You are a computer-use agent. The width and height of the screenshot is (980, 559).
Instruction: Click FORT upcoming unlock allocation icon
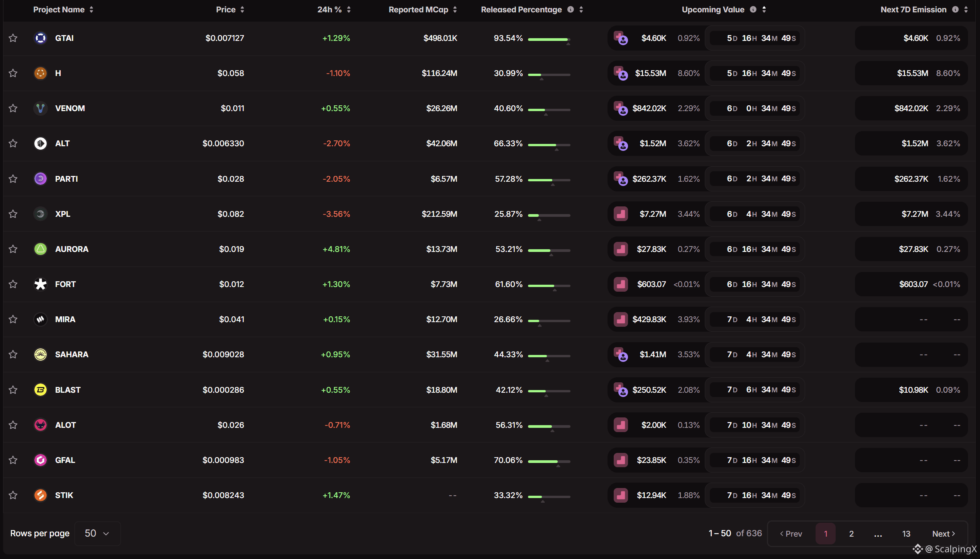[x=621, y=284]
